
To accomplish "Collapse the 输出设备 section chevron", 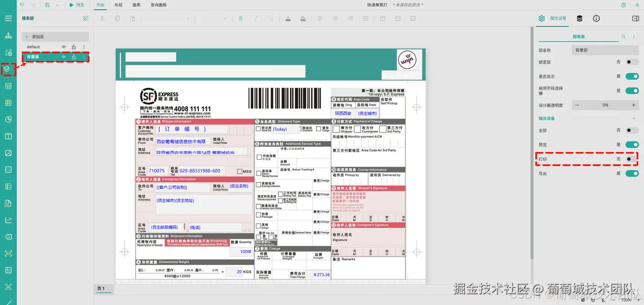I will coord(633,118).
